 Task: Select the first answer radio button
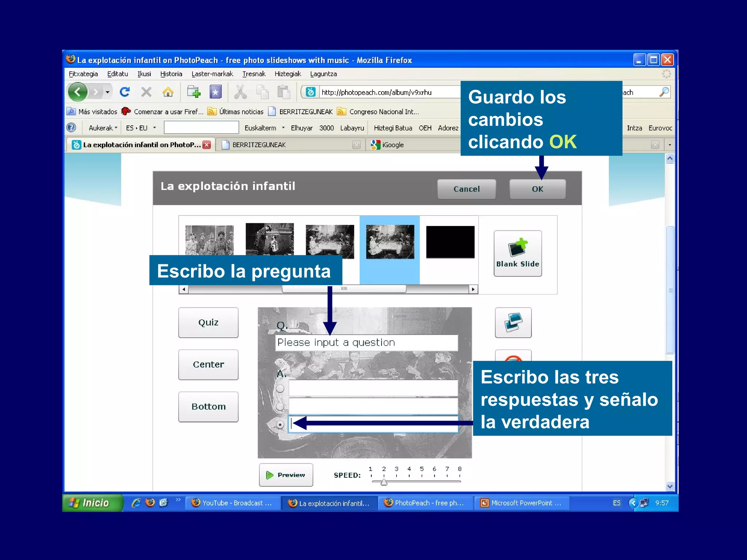click(280, 389)
